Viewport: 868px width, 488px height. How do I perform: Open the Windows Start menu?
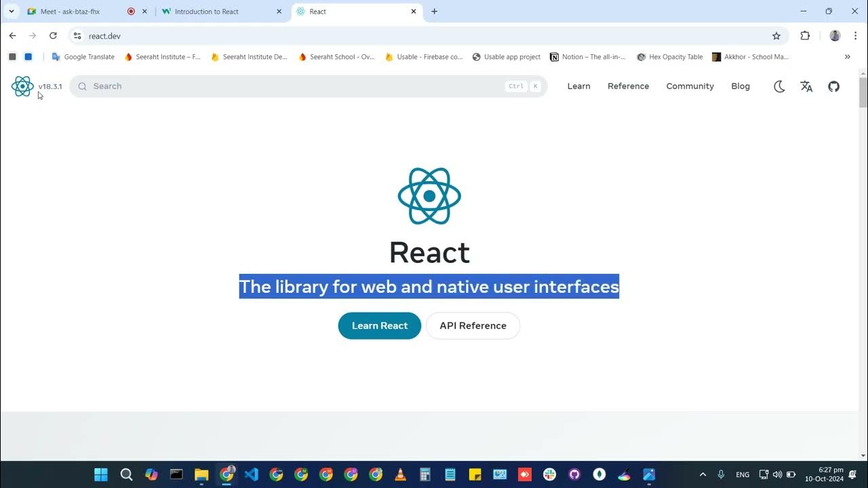[x=101, y=474]
